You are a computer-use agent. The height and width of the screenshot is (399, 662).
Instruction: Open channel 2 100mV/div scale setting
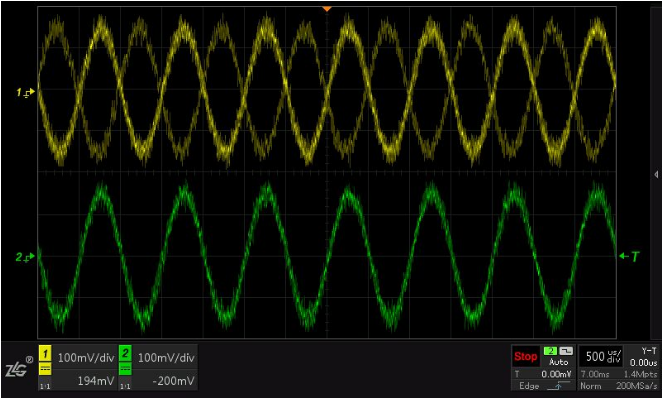166,358
